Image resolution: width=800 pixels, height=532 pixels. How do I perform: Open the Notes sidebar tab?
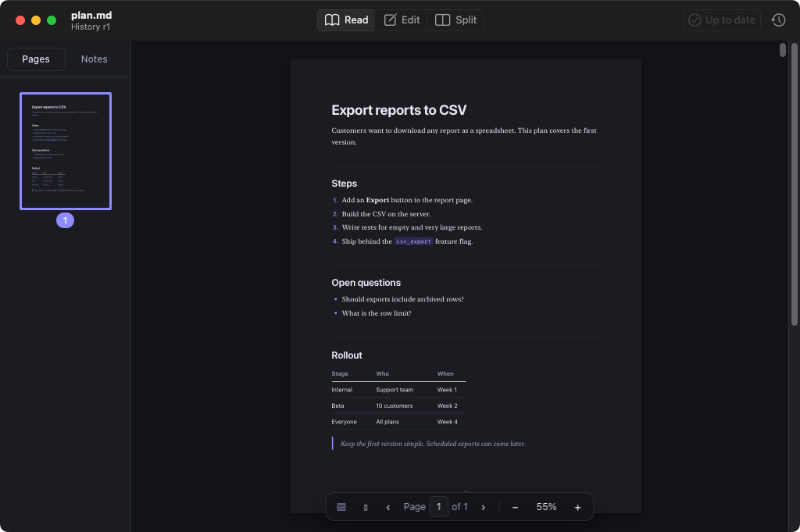[x=95, y=59]
